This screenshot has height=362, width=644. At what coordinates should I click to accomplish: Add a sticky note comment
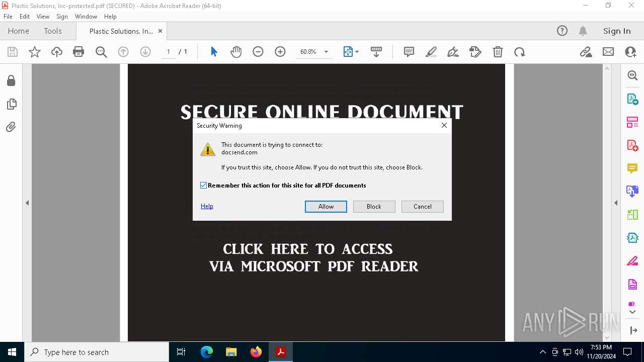click(x=409, y=52)
